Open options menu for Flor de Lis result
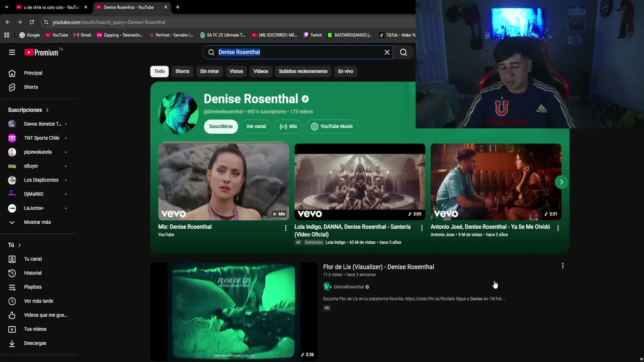The image size is (644, 362). click(562, 265)
